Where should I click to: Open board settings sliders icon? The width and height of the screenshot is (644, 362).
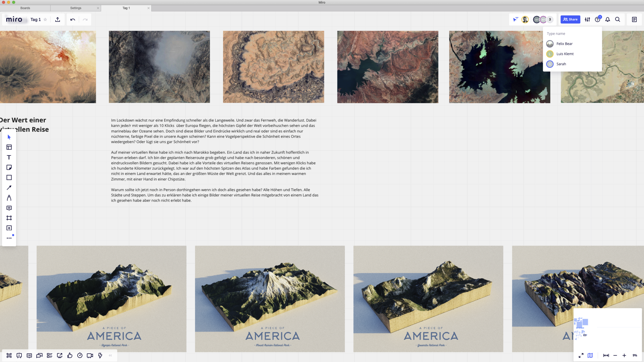click(587, 19)
